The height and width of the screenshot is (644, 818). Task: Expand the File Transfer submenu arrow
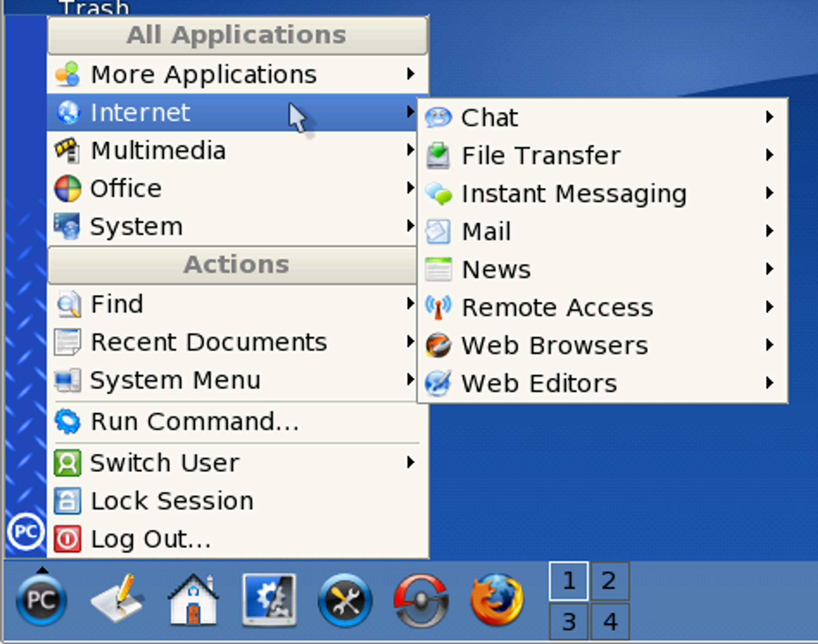coord(769,155)
